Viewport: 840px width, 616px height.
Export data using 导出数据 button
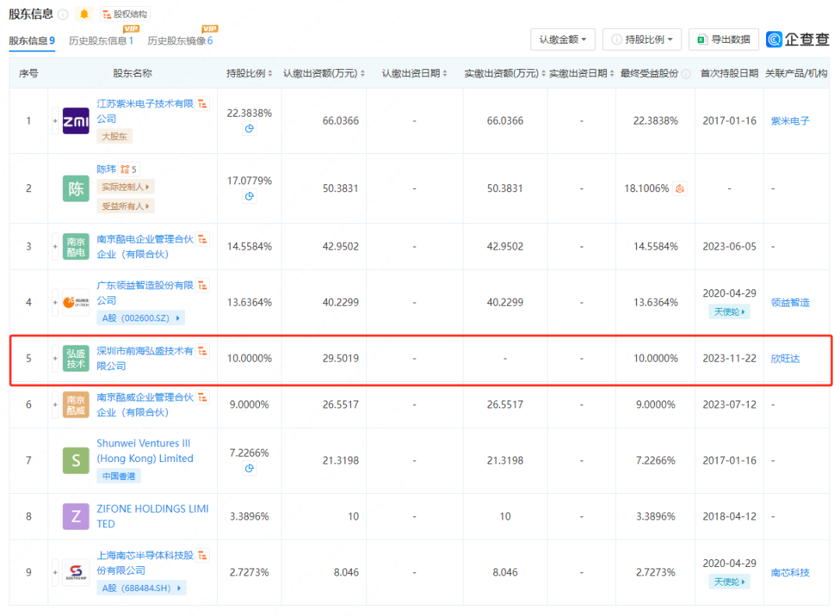(723, 39)
